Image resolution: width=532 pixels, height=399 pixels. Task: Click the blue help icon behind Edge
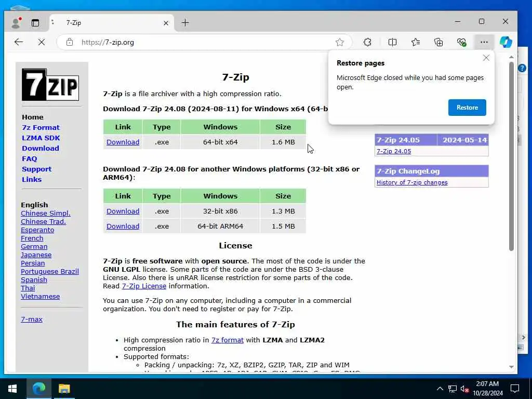tap(522, 68)
